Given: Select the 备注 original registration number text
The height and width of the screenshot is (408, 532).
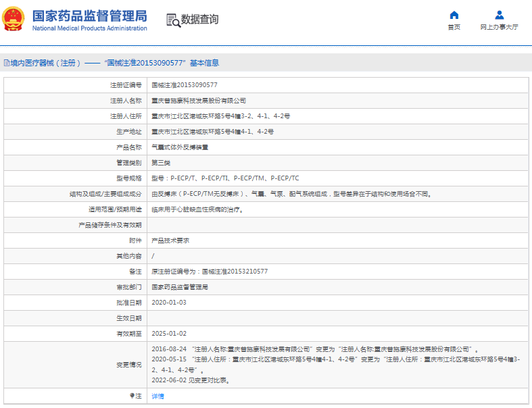Looking at the screenshot, I should point(210,272).
